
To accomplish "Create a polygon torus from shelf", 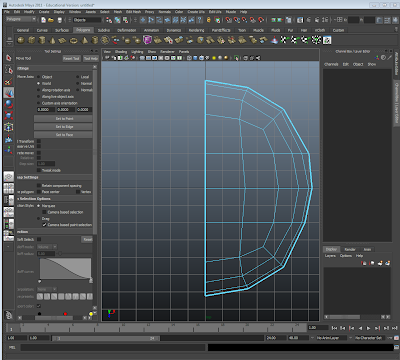I will click(x=73, y=41).
